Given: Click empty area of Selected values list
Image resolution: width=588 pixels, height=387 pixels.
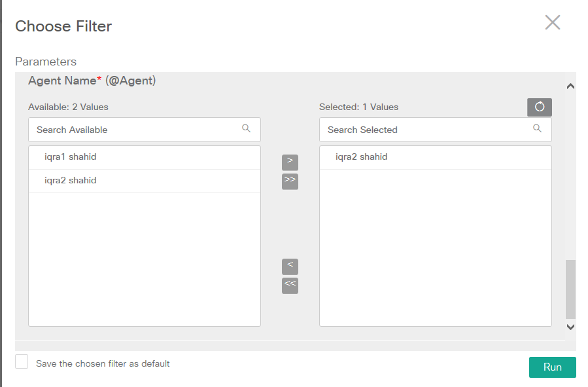Looking at the screenshot, I should click(x=435, y=249).
